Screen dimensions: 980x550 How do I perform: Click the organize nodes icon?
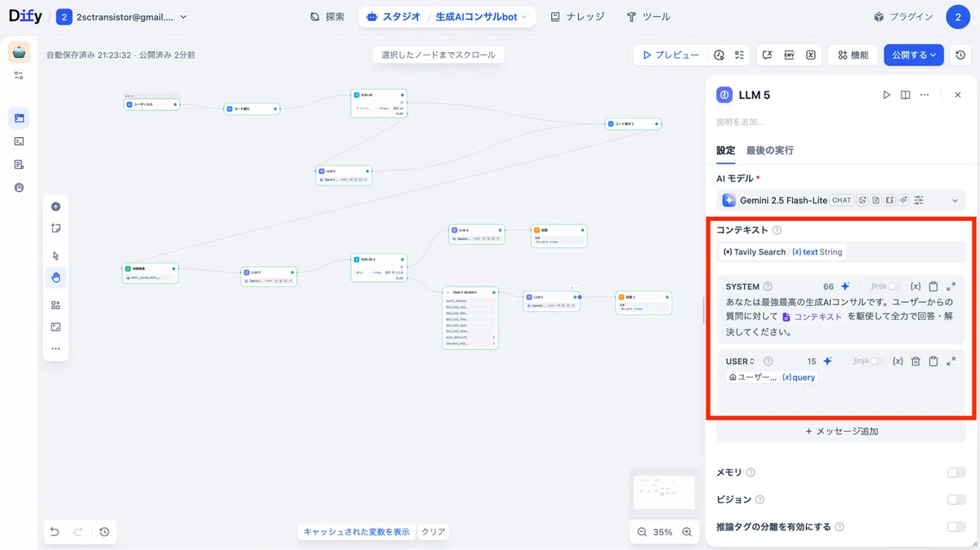56,305
